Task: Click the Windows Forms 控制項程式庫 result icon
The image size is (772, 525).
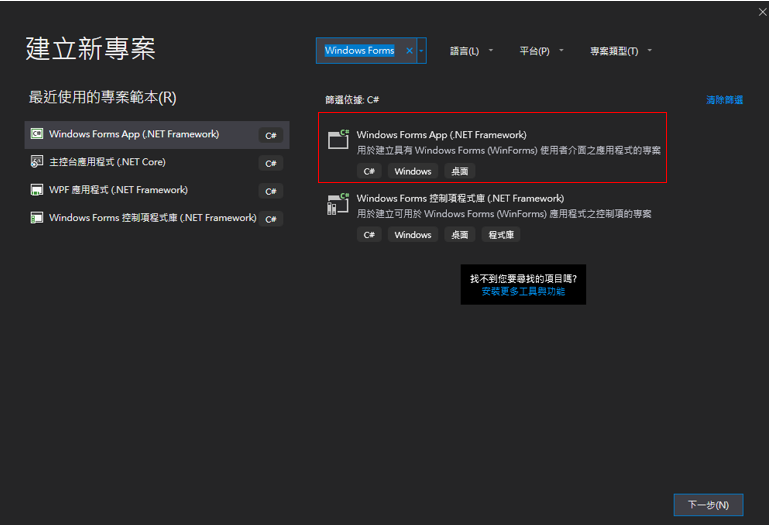Action: (338, 203)
